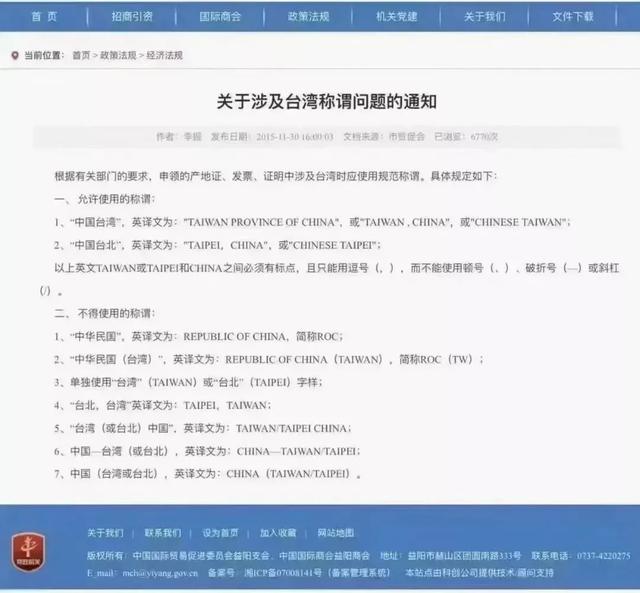Image resolution: width=640 pixels, height=593 pixels.
Task: Open the 关于我们 navigation tab
Action: (x=485, y=17)
